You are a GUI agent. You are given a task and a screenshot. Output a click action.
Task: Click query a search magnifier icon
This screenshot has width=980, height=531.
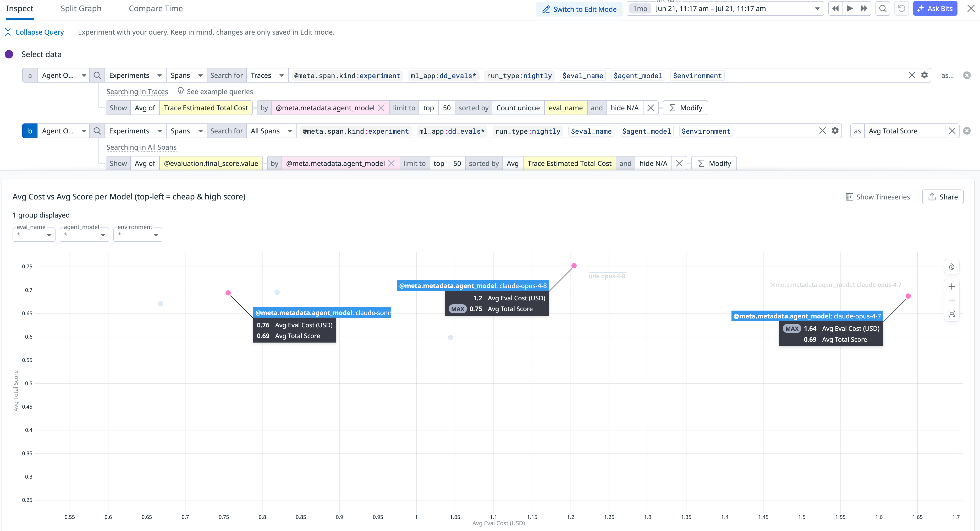[x=97, y=75]
